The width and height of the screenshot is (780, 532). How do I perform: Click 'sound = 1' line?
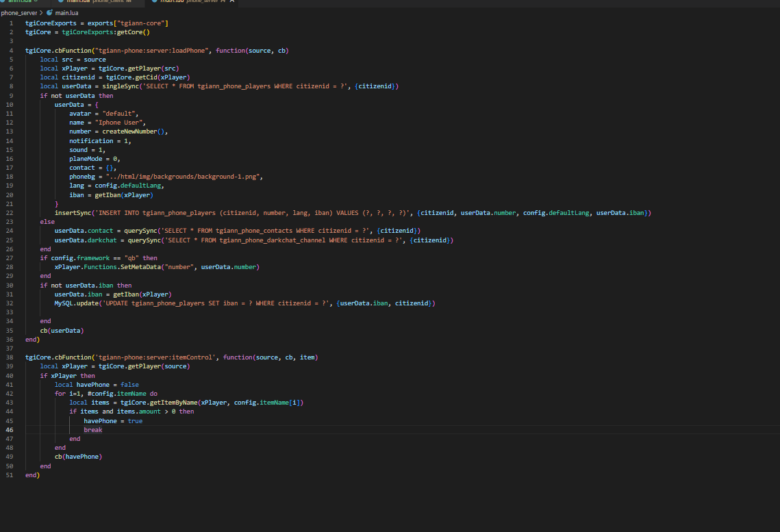pos(87,150)
